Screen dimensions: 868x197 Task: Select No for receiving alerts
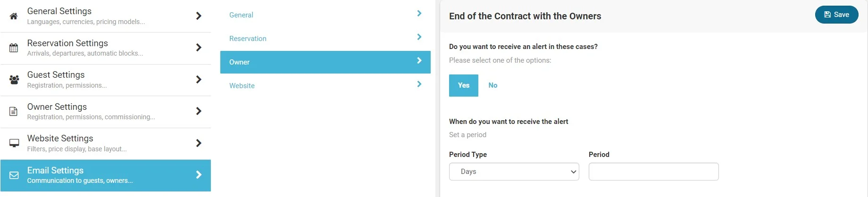492,85
